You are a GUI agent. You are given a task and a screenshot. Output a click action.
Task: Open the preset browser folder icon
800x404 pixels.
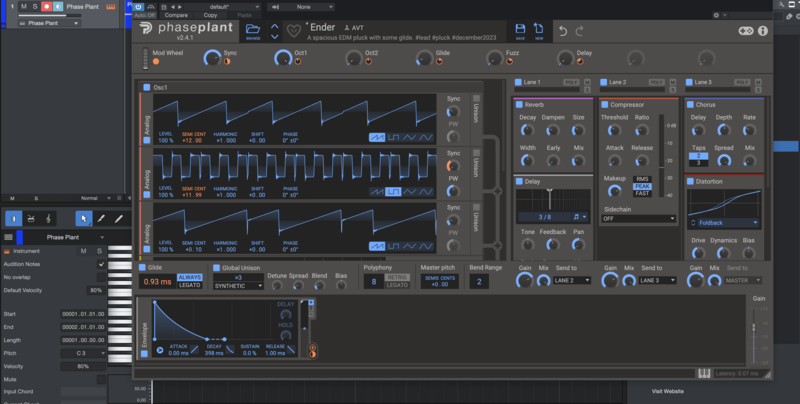(x=253, y=29)
